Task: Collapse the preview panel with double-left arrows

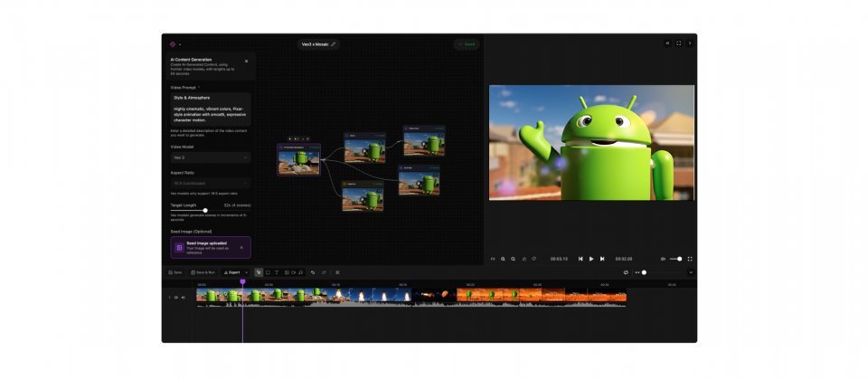Action: [667, 43]
